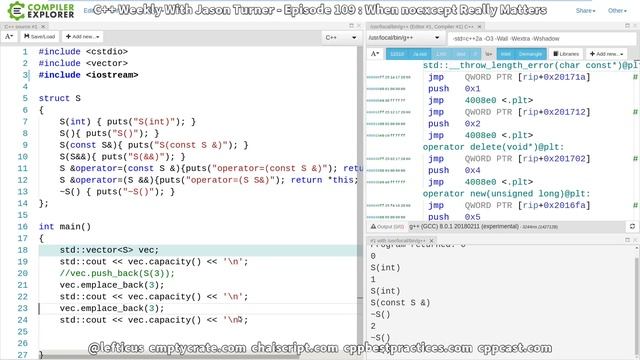This screenshot has width=640, height=360.
Task: Toggle the 11010 binary output filter
Action: [x=397, y=54]
